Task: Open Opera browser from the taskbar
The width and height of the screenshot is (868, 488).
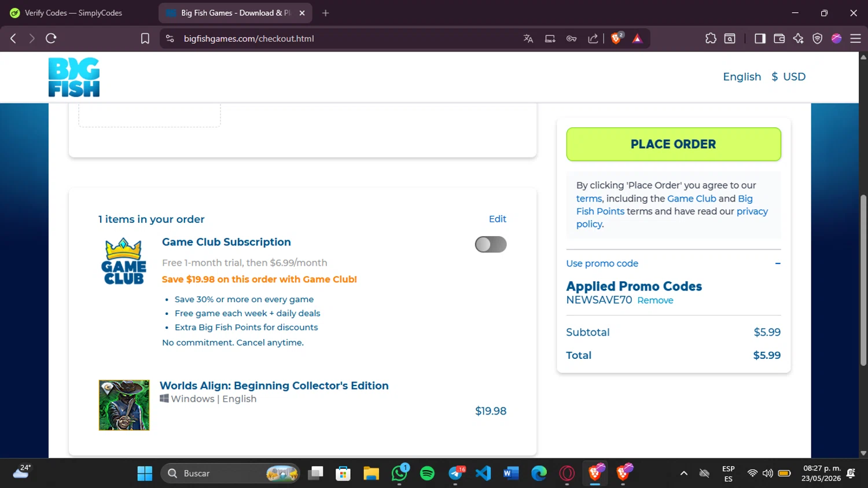Action: point(567,474)
